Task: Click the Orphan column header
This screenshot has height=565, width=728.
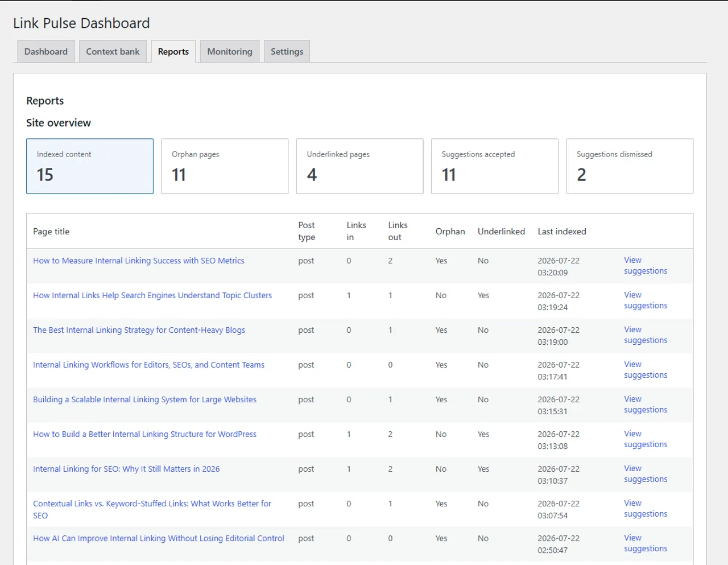Action: 450,232
